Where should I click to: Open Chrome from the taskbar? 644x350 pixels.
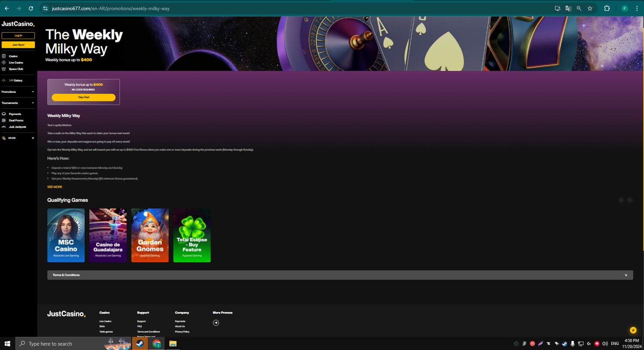(157, 344)
